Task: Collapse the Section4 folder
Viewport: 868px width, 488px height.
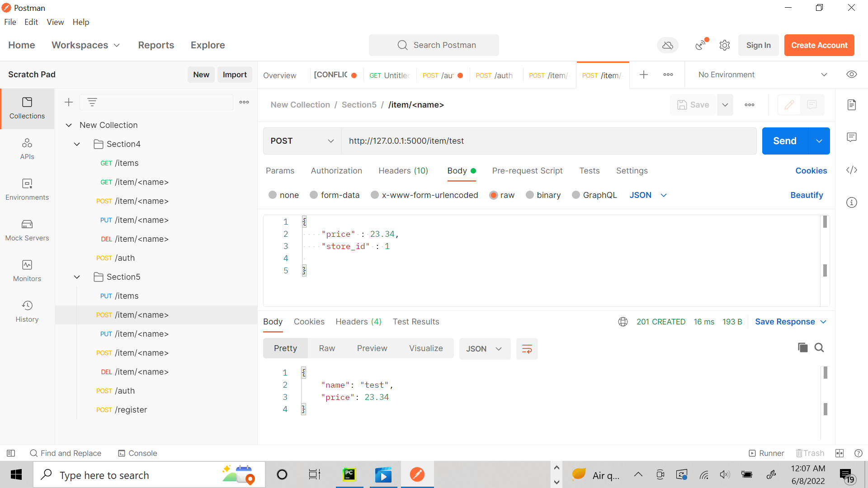Action: (x=77, y=144)
